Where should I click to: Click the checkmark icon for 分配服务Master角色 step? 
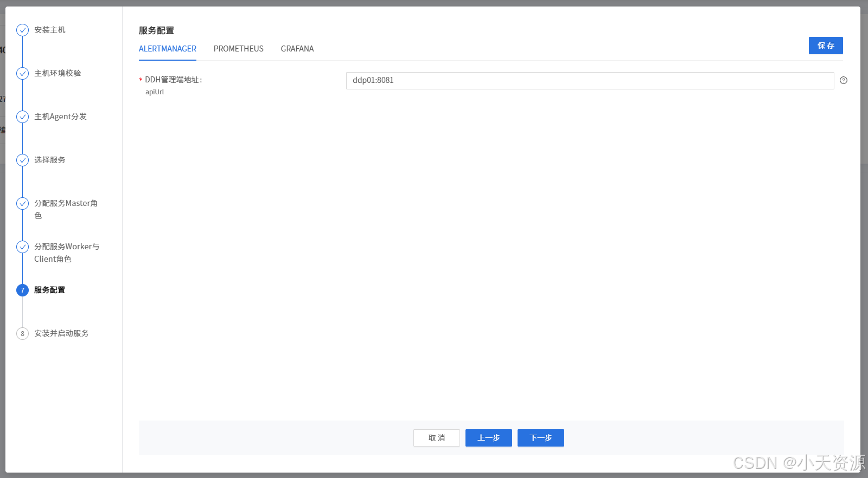tap(22, 203)
